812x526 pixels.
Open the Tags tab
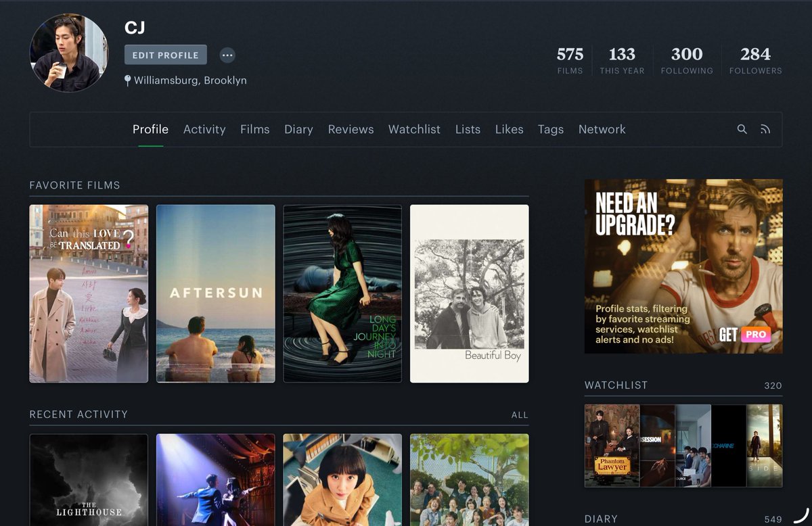pyautogui.click(x=551, y=129)
